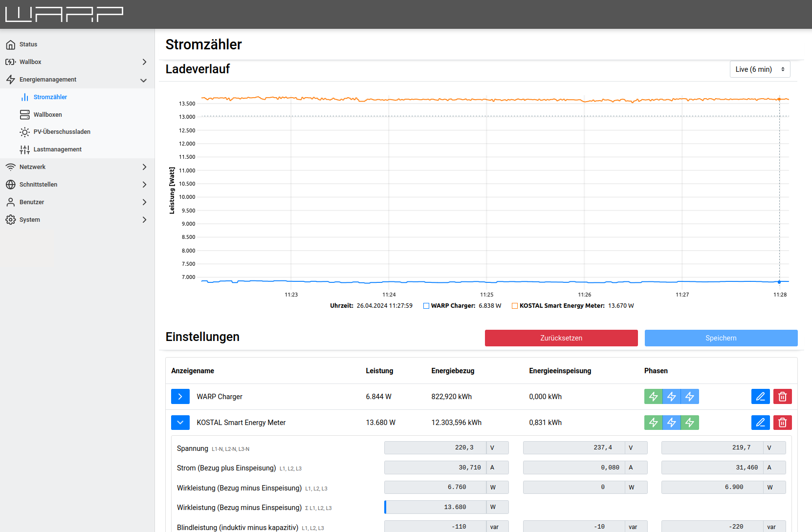This screenshot has width=812, height=532.
Task: Collapse the KOSTAL Smart Energy Meter details
Action: (180, 423)
